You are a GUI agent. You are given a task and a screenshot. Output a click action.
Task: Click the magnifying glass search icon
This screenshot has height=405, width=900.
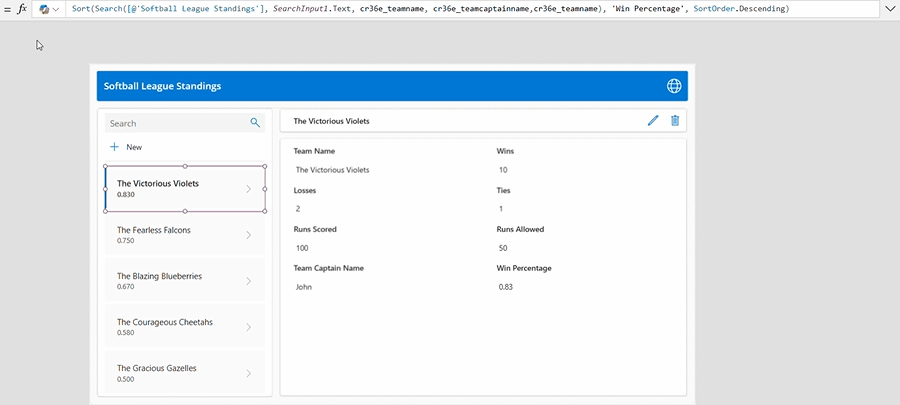click(255, 123)
